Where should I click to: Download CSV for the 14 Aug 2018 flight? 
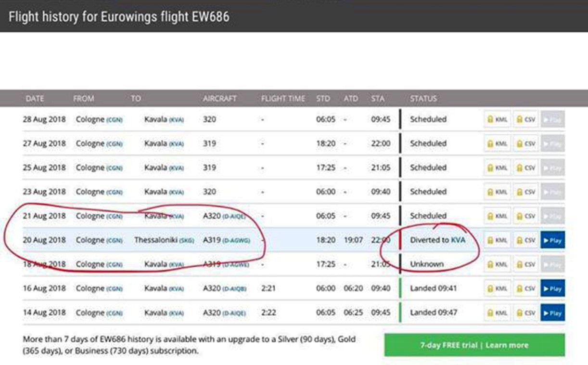525,313
